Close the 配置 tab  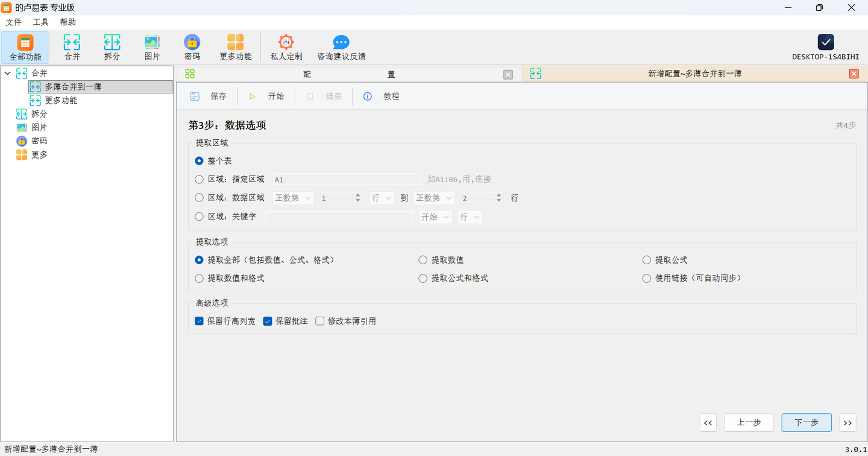coord(508,74)
